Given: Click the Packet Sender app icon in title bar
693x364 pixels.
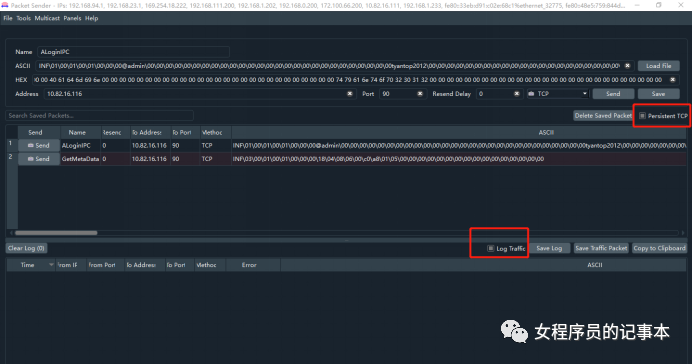Looking at the screenshot, I should point(5,5).
